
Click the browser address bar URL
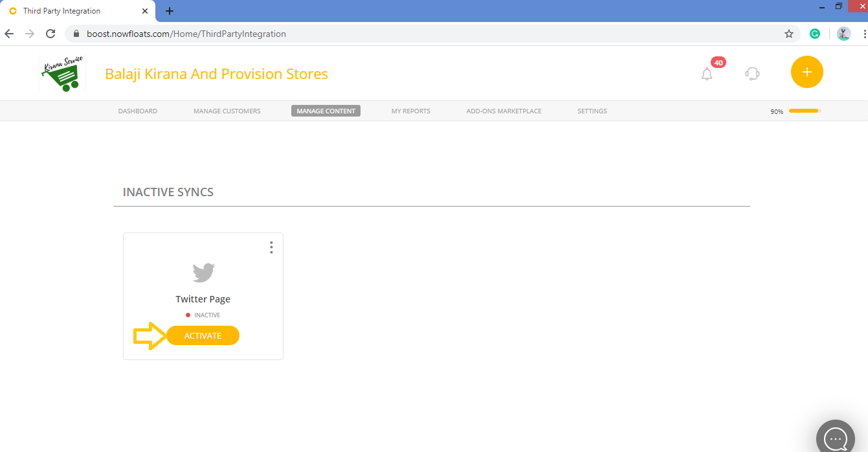(x=186, y=34)
